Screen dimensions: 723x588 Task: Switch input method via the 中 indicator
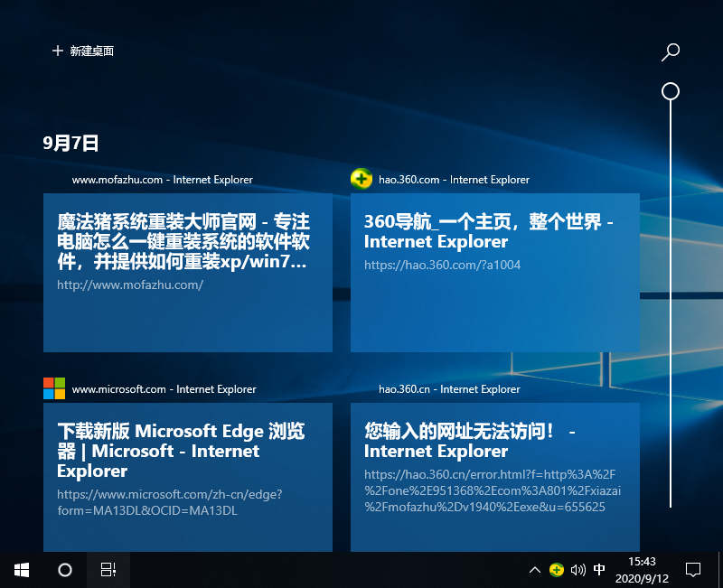[x=598, y=570]
